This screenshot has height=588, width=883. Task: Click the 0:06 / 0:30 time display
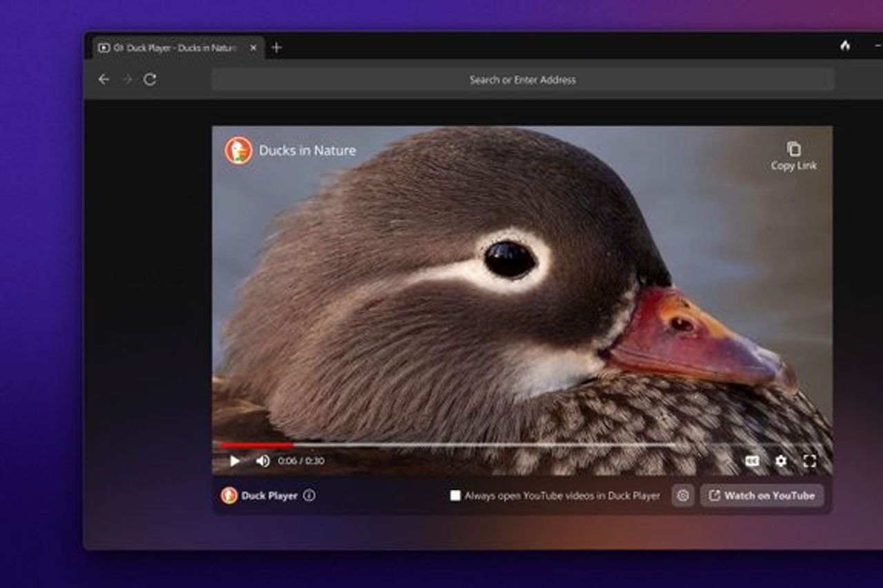click(x=301, y=461)
